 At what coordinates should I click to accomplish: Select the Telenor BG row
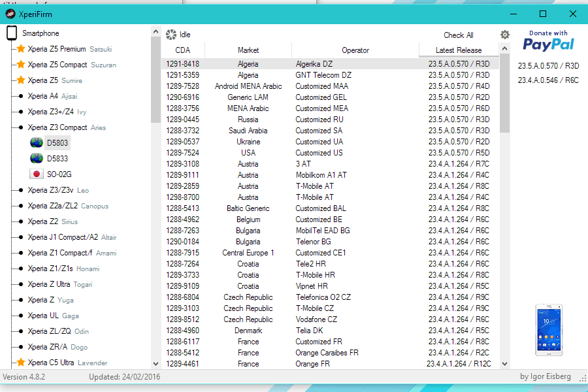(x=331, y=242)
